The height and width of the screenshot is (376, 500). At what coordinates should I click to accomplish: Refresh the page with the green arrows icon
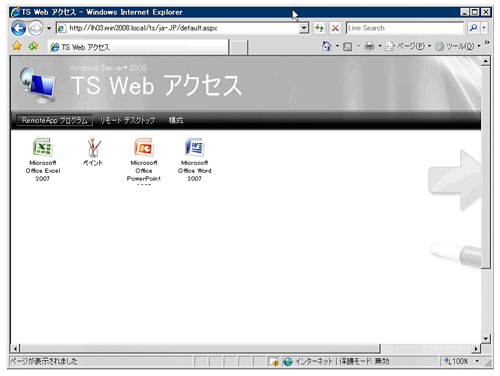320,28
